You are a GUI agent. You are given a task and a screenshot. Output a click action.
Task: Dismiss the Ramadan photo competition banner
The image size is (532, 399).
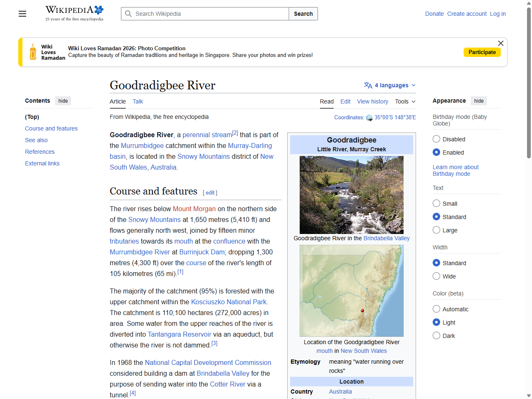tap(500, 43)
